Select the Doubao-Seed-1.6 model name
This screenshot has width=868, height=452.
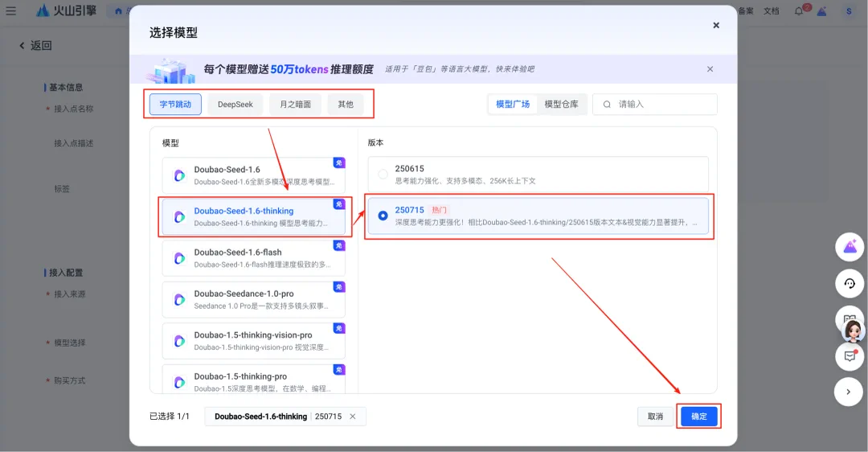[x=227, y=170]
